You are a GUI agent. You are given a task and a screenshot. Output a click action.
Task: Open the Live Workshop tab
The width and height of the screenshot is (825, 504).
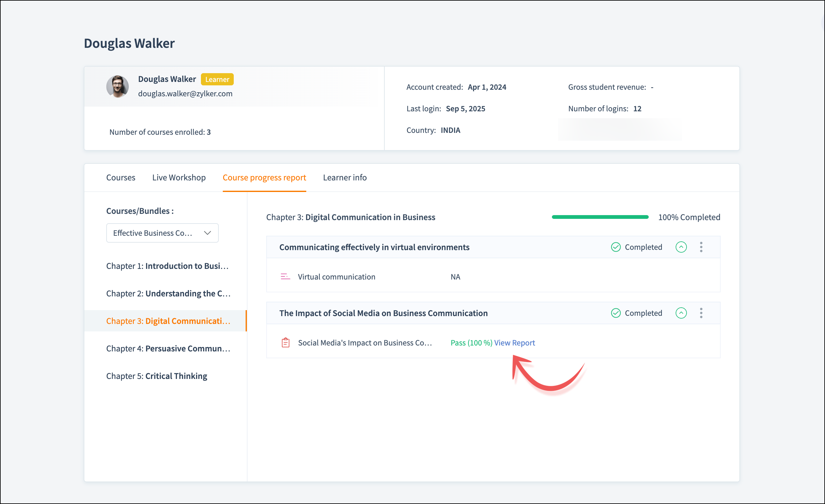coord(179,178)
